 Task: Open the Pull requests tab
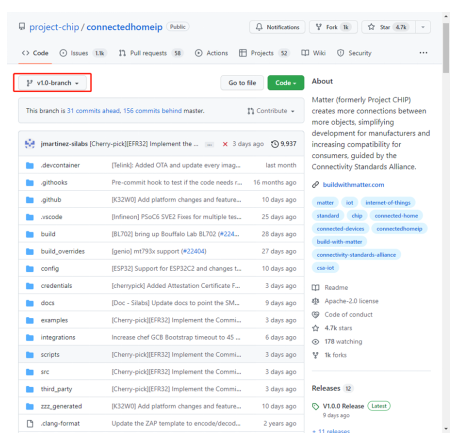pyautogui.click(x=151, y=53)
